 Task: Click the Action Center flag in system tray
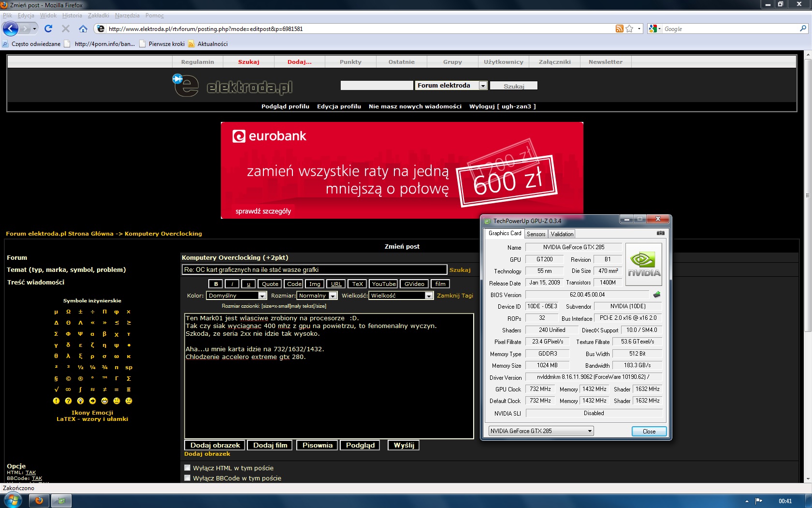pyautogui.click(x=759, y=501)
